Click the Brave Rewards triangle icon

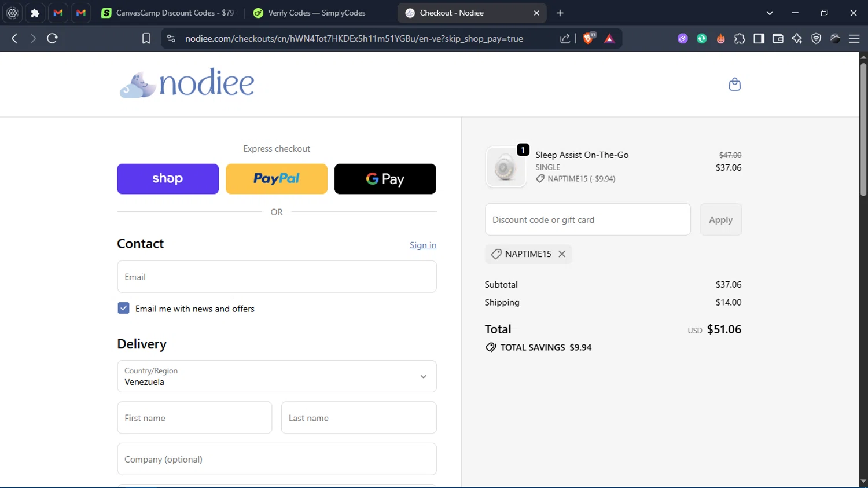(x=609, y=38)
